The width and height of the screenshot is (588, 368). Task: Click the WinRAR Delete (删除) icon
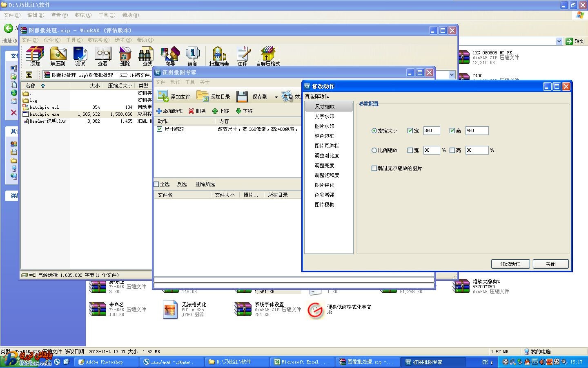(x=125, y=56)
